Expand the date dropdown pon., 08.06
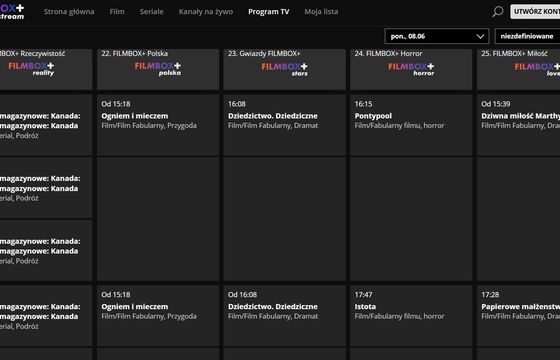The image size is (560, 360). tap(437, 36)
